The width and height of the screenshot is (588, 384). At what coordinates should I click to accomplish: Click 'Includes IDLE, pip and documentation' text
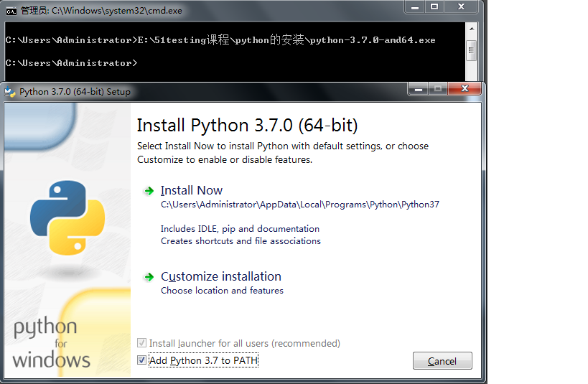point(240,229)
